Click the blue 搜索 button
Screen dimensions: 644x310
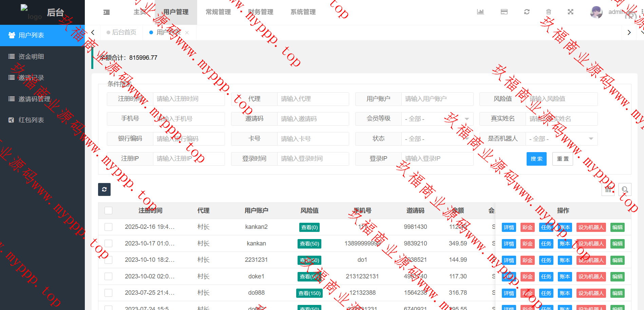click(536, 159)
